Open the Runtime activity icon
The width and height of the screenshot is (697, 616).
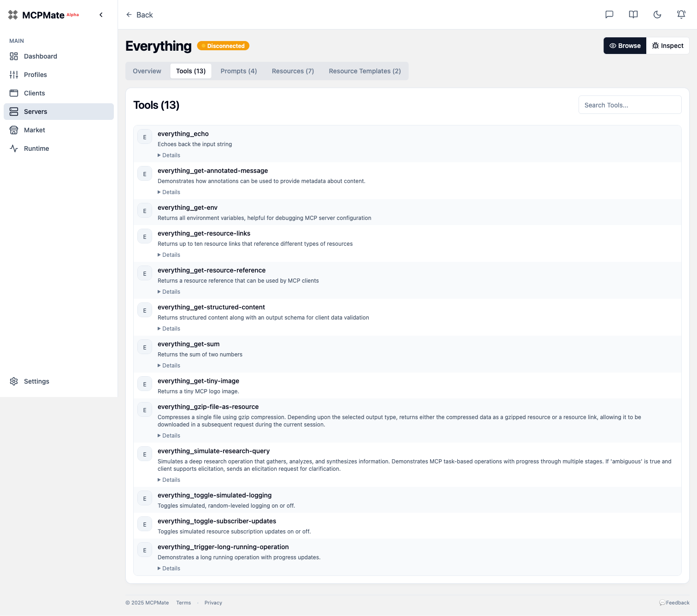[14, 148]
